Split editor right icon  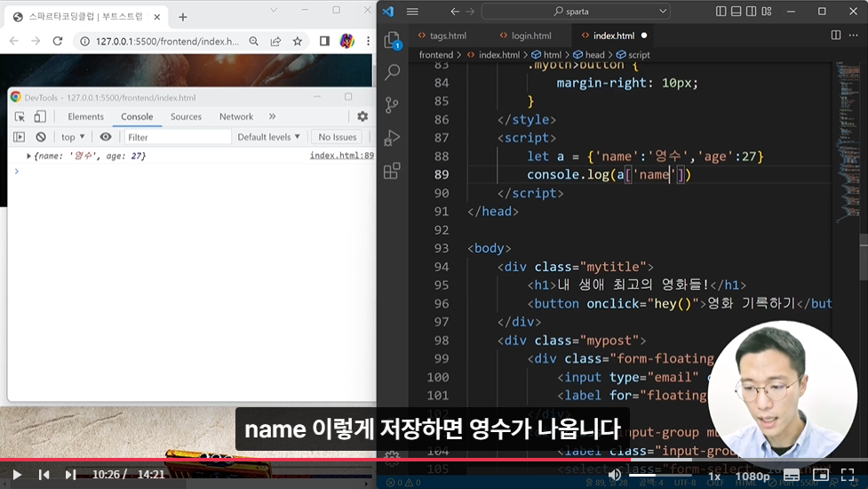[836, 35]
